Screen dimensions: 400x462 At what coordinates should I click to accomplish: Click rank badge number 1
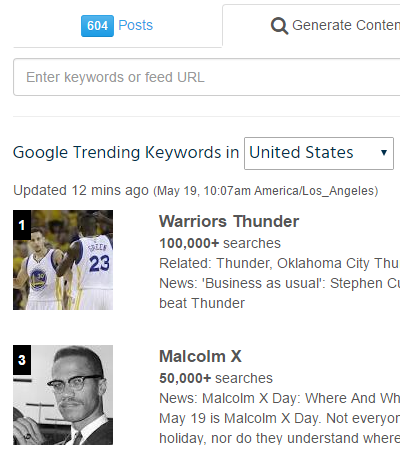click(x=22, y=225)
